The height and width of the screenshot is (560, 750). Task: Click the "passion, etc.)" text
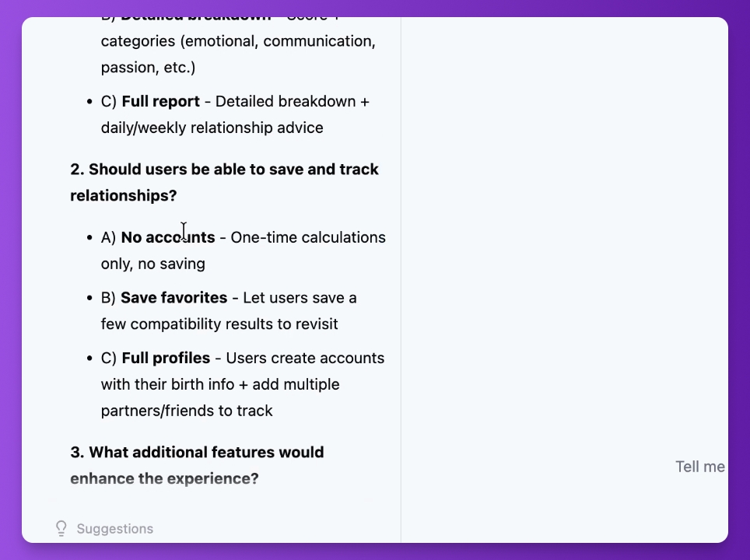[149, 68]
